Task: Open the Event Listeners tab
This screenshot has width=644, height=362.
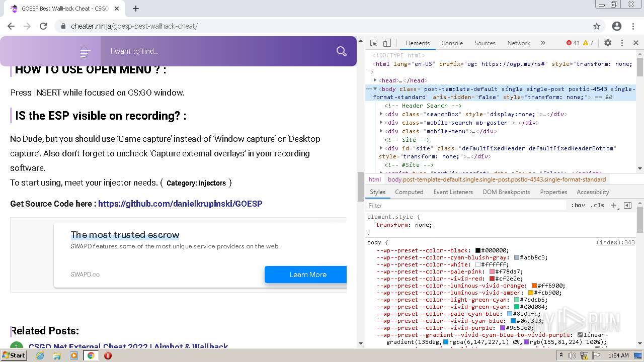Action: [x=453, y=192]
